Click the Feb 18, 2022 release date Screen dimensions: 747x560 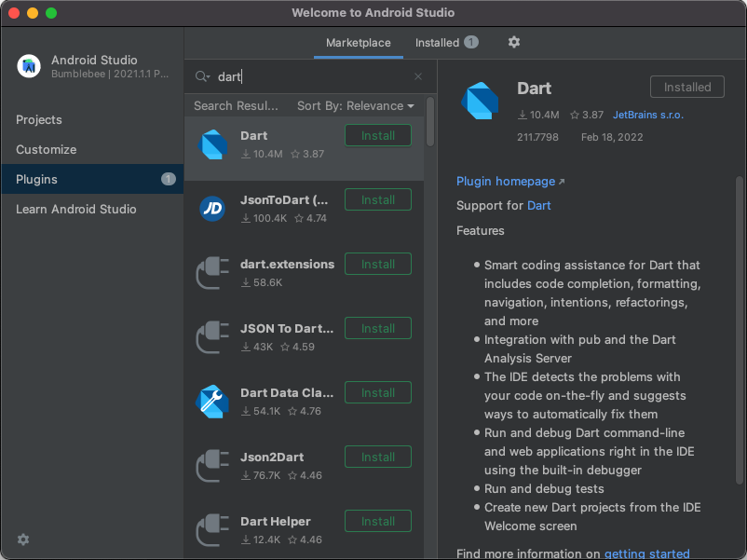tap(612, 137)
